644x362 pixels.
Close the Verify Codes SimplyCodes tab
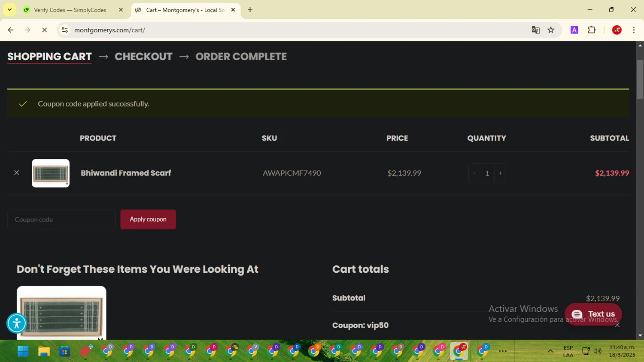[121, 10]
